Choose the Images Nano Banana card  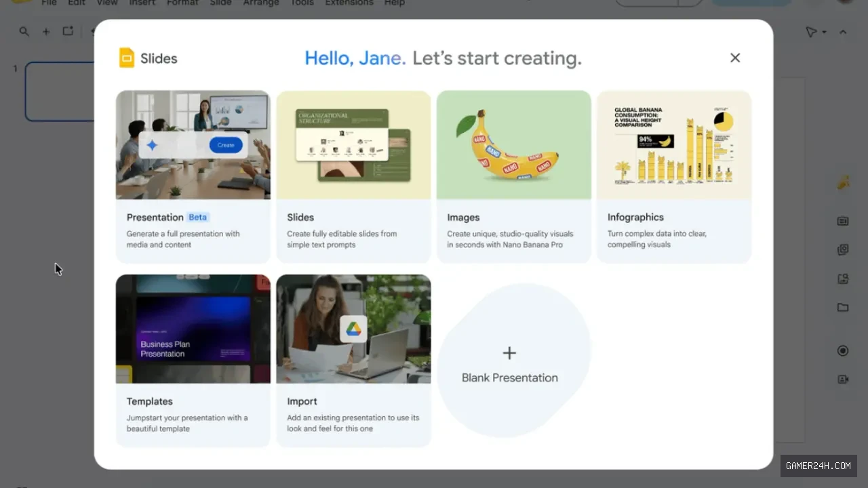coord(514,177)
